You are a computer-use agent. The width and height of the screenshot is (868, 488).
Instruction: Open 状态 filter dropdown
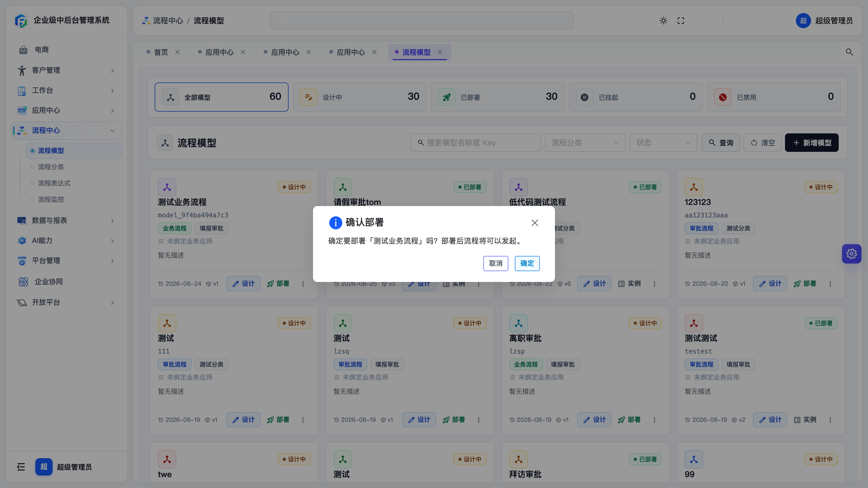pyautogui.click(x=663, y=143)
